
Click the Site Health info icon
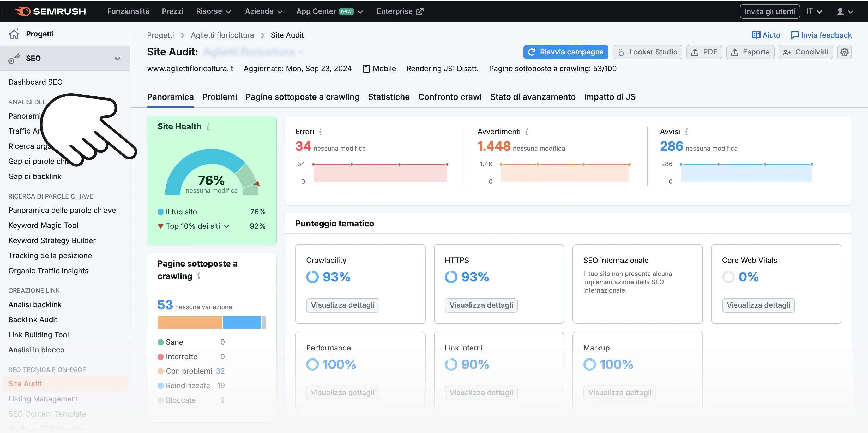pos(208,127)
